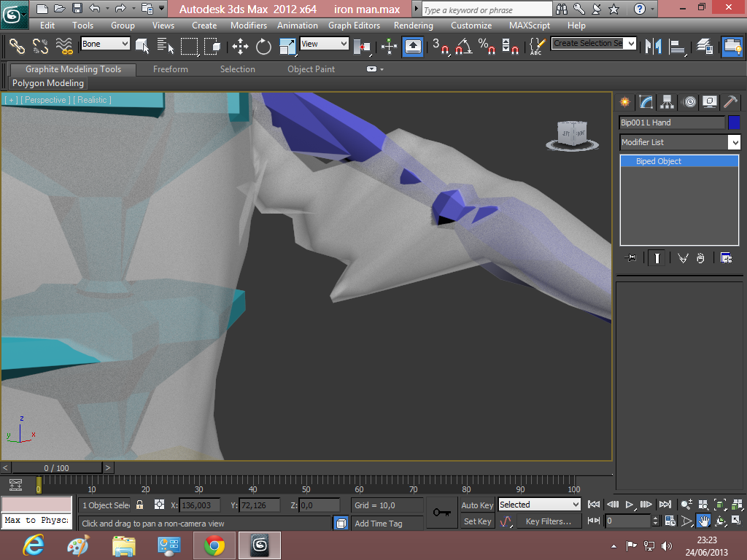Toggle Auto Key animation mode
This screenshot has width=747, height=560.
click(x=477, y=505)
